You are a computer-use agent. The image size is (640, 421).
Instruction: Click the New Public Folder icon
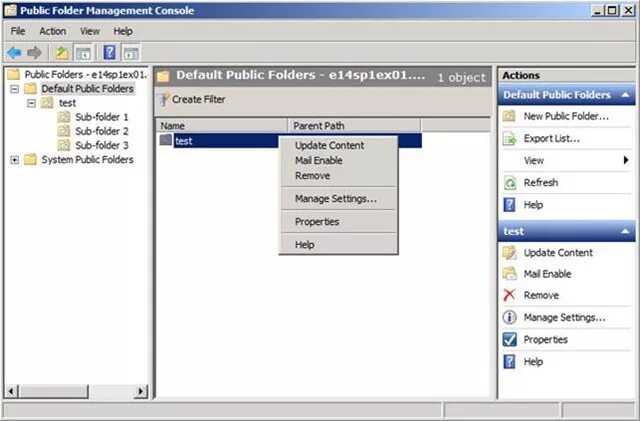(509, 116)
